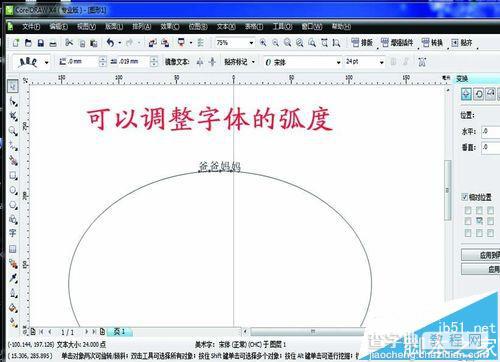Select the Outline pen tool in the toolbox
Viewport: 500px width, 362px height.
coord(13,293)
